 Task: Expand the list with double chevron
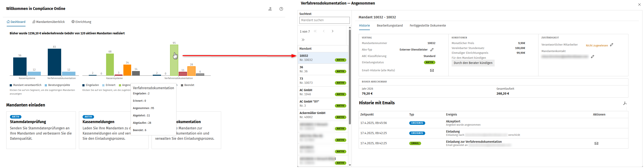click(303, 40)
